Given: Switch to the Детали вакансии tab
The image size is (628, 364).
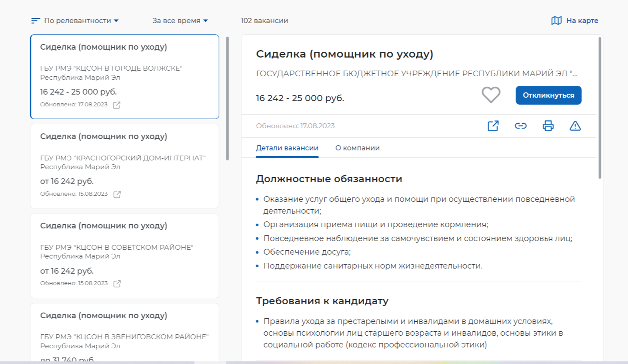Looking at the screenshot, I should click(x=287, y=148).
